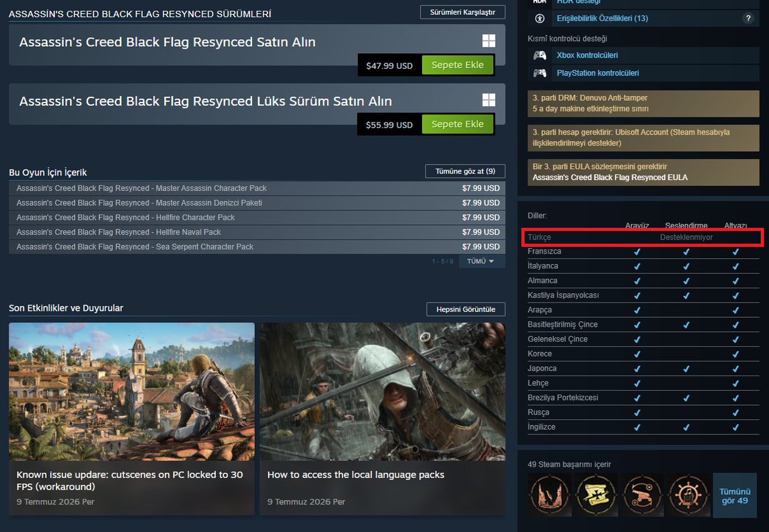Open Tümünü gör 49 achievements link
The height and width of the screenshot is (532, 769).
tap(734, 495)
